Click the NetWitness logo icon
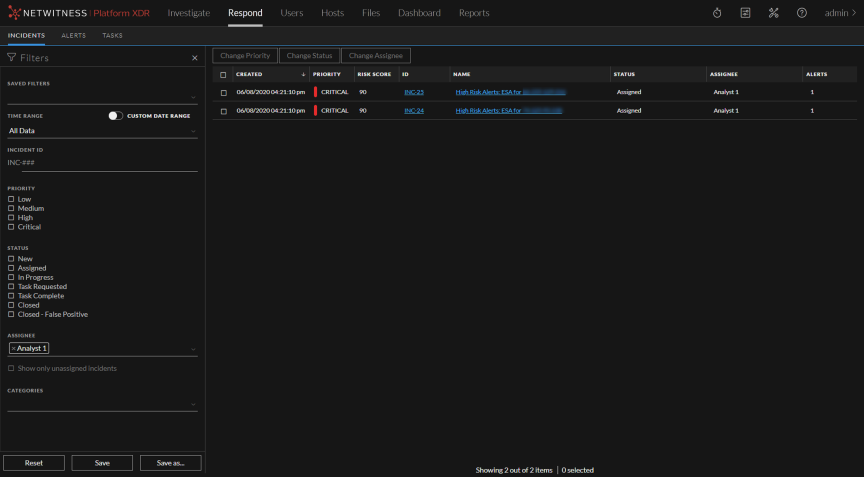The height and width of the screenshot is (477, 864). 14,13
